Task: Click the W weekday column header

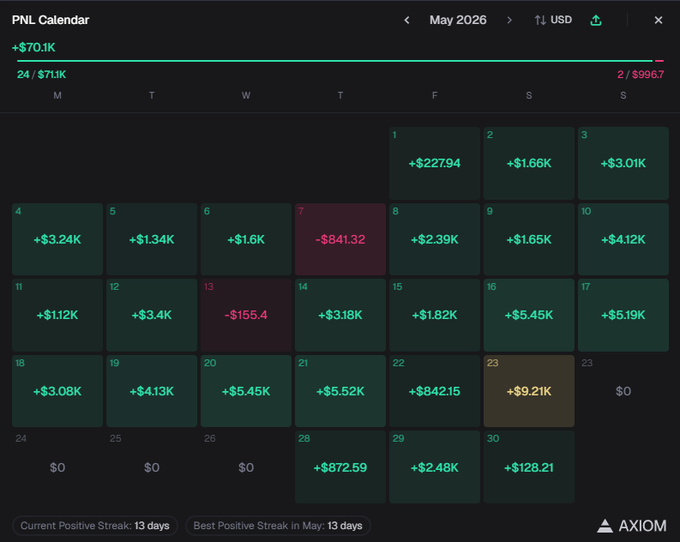Action: 246,95
